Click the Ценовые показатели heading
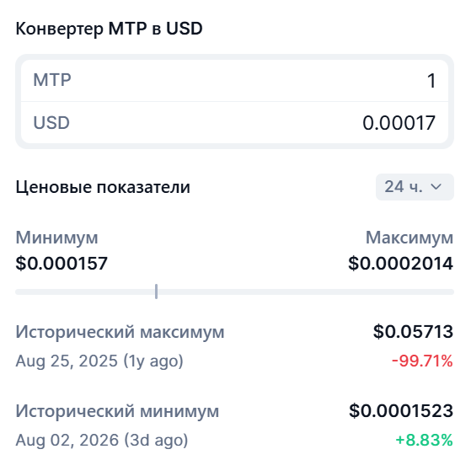Image resolution: width=471 pixels, height=476 pixels. 103,187
